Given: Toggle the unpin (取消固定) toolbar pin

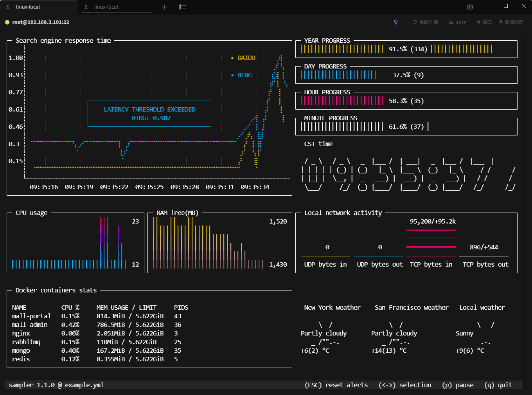Looking at the screenshot, I should tap(501, 22).
